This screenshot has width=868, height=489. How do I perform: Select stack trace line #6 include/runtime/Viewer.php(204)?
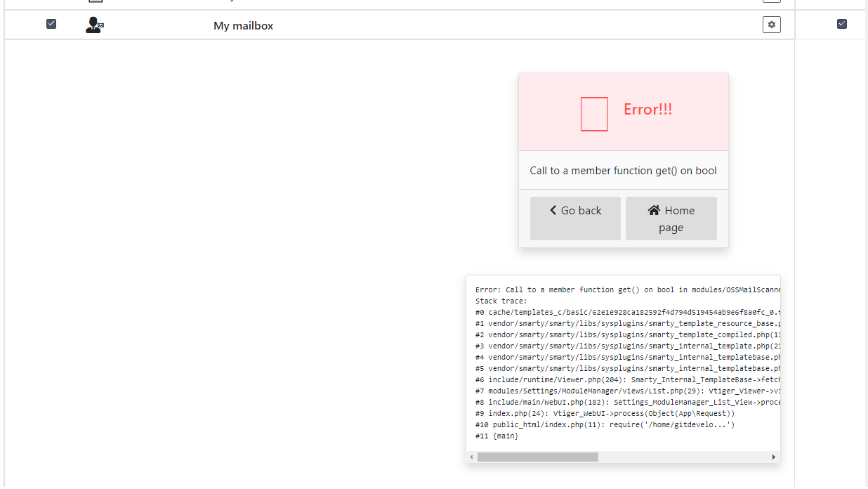tap(628, 379)
